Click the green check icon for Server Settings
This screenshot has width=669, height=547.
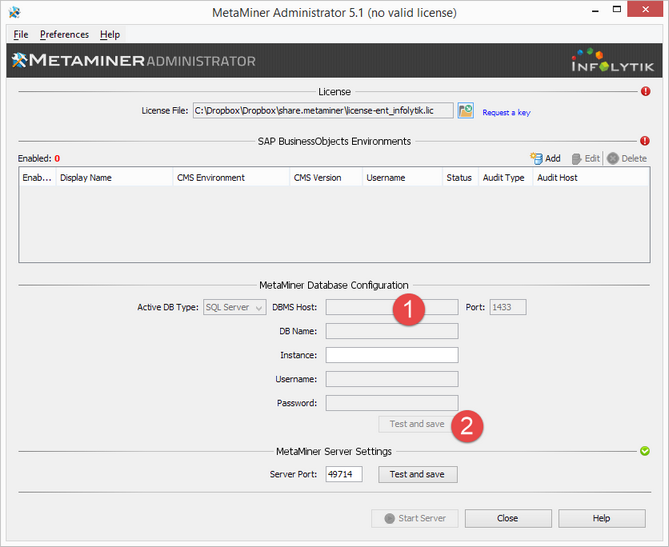point(645,451)
